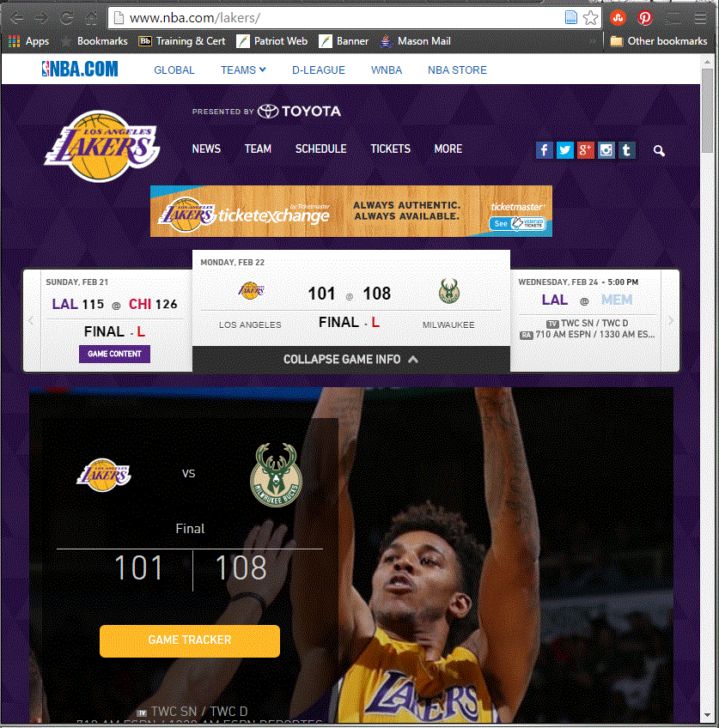Viewport: 719px width, 728px height.
Task: Show next games with right carousel arrow
Action: coord(671,320)
